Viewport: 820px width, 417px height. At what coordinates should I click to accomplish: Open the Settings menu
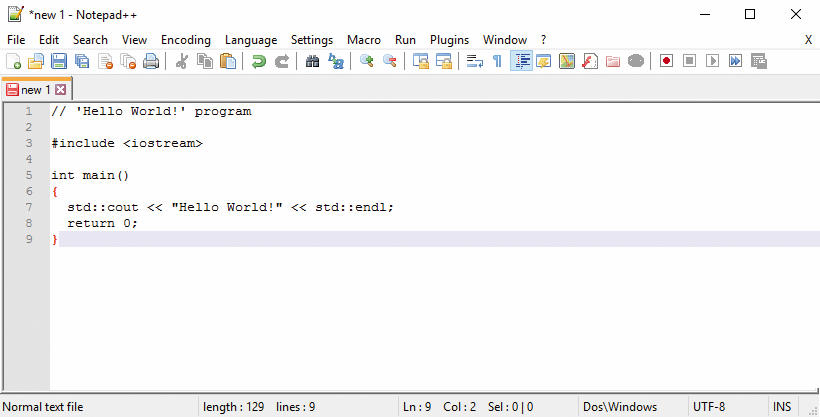[x=312, y=40]
